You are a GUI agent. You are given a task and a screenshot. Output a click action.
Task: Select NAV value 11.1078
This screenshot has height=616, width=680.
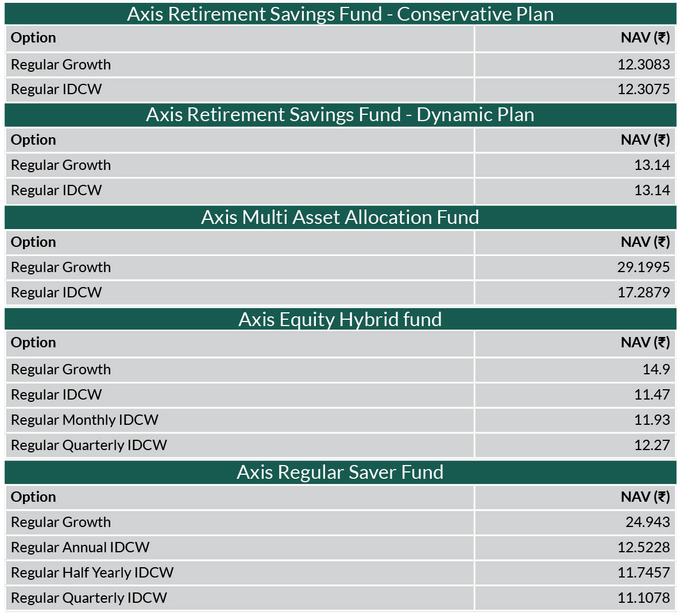click(644, 598)
